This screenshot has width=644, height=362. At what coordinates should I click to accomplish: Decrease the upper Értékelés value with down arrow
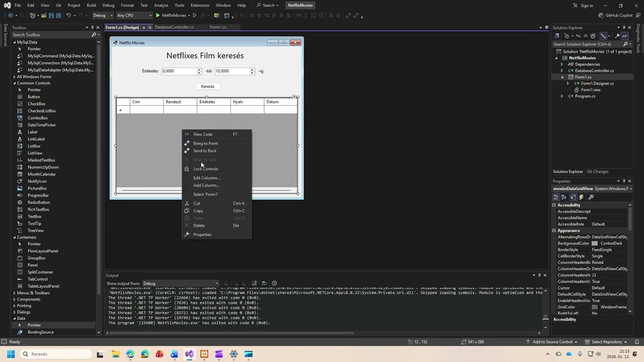[252, 73]
